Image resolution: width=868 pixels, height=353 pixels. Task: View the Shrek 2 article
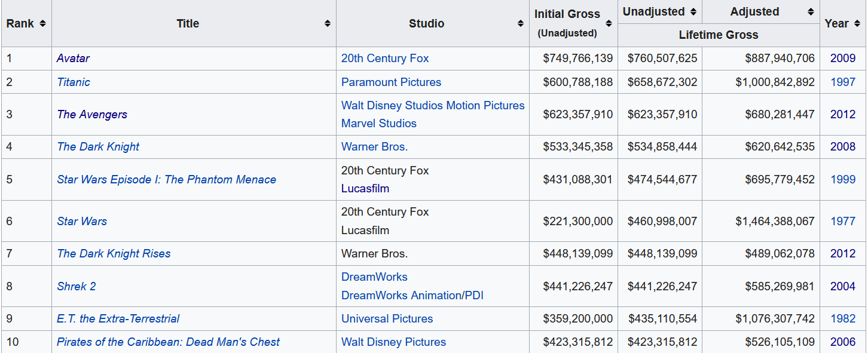(77, 286)
